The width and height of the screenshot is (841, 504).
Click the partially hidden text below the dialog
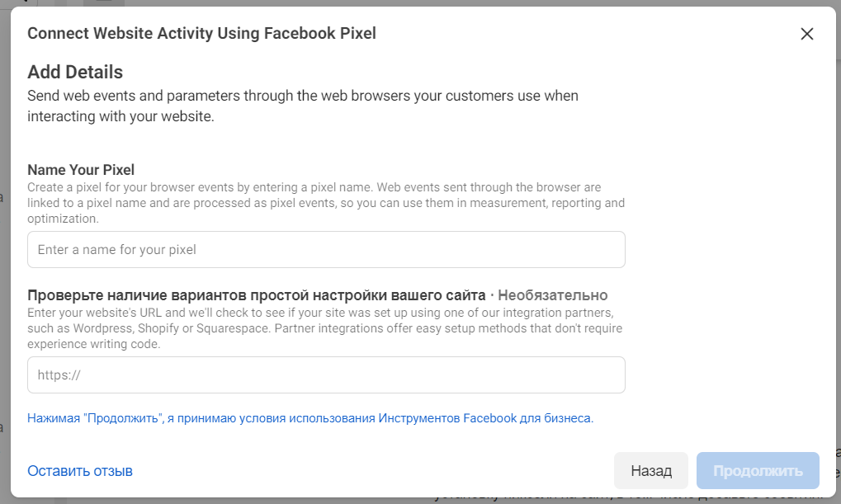coord(627,499)
